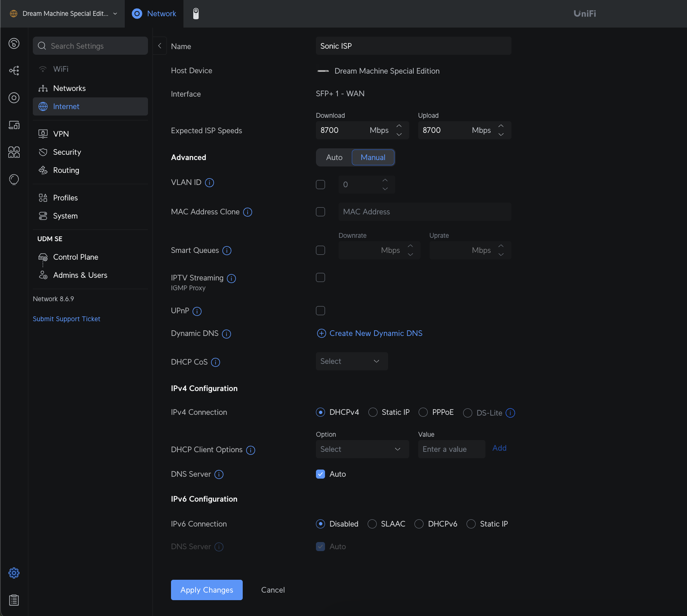Enable the Smart Queues checkbox
The image size is (687, 616).
(320, 250)
